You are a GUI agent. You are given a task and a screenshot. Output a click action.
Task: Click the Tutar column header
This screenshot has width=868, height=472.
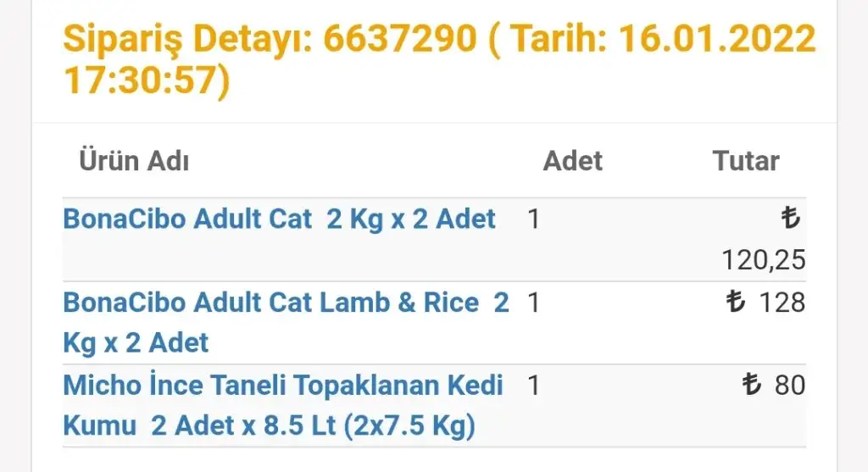(x=746, y=161)
